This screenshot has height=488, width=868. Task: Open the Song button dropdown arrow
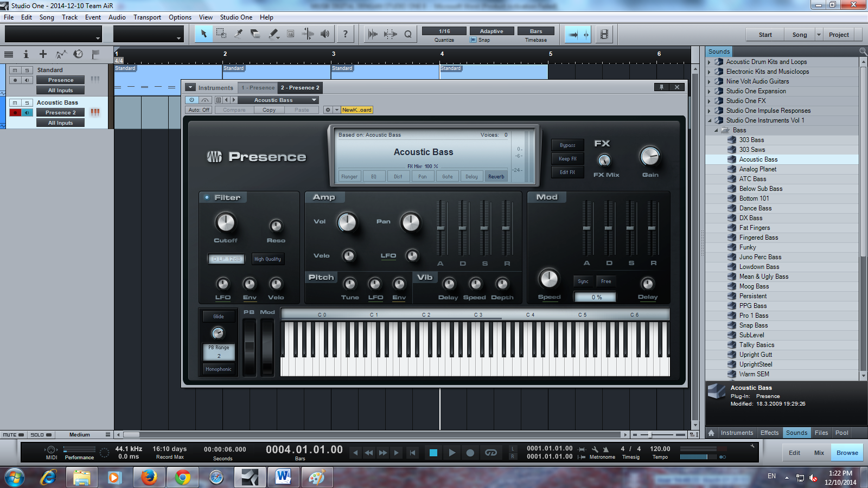click(x=819, y=35)
